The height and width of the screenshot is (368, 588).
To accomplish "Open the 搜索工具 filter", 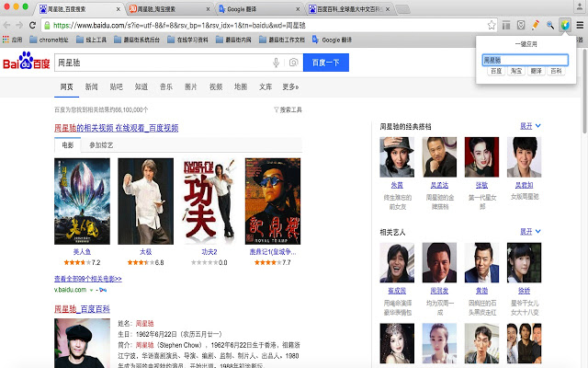I will click(x=288, y=109).
